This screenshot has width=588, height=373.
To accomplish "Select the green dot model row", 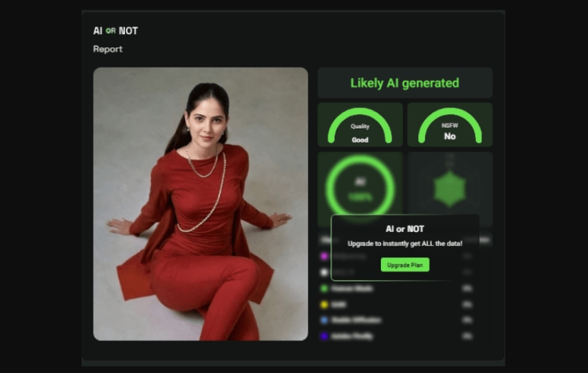I will pos(397,289).
